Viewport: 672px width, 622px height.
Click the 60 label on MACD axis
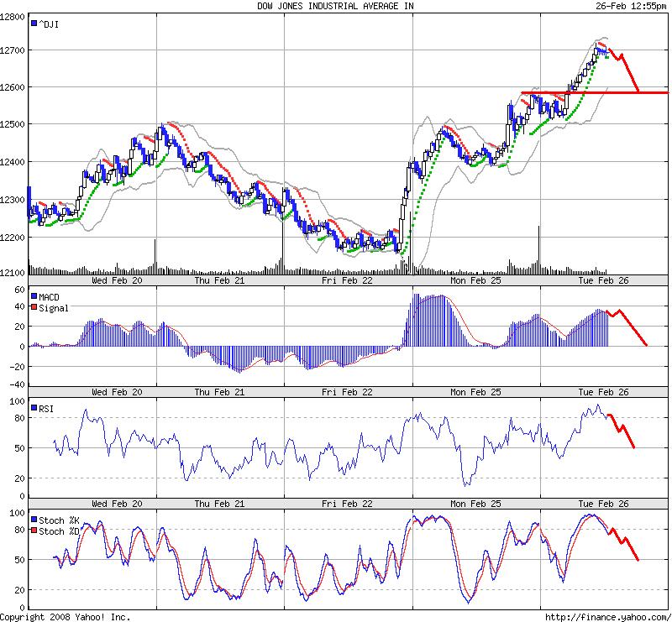click(20, 290)
